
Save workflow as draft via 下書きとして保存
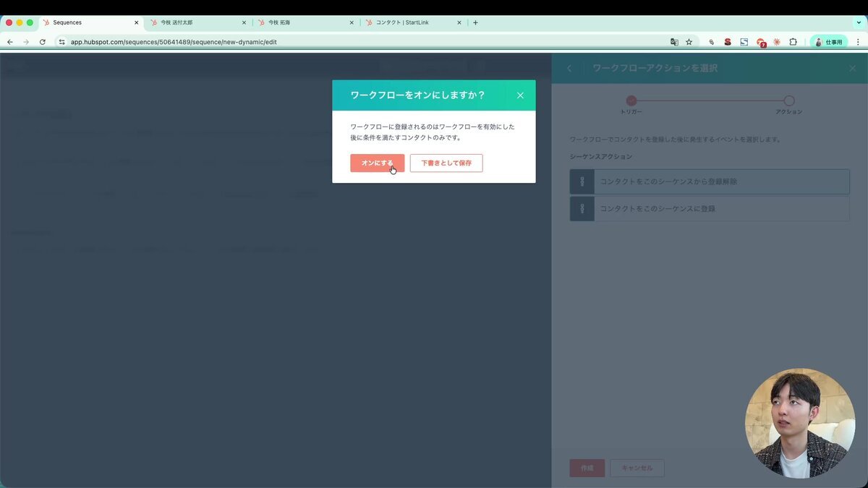coord(446,163)
